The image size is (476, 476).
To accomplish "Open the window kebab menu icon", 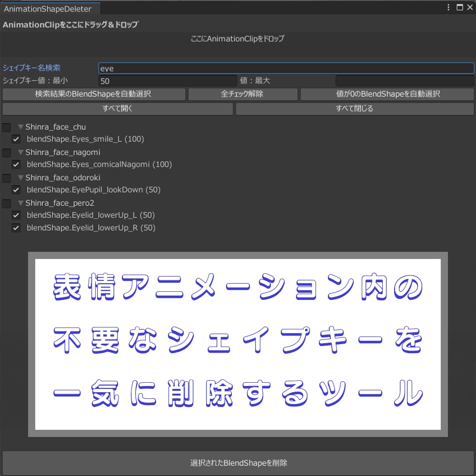I will (x=448, y=7).
